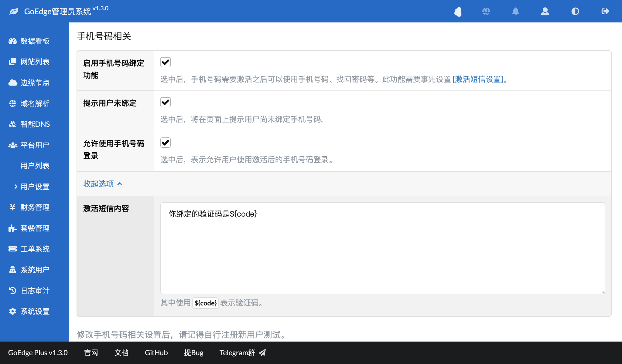Click into the 激活短信内容 text area
Image resolution: width=622 pixels, height=364 pixels.
coord(383,248)
